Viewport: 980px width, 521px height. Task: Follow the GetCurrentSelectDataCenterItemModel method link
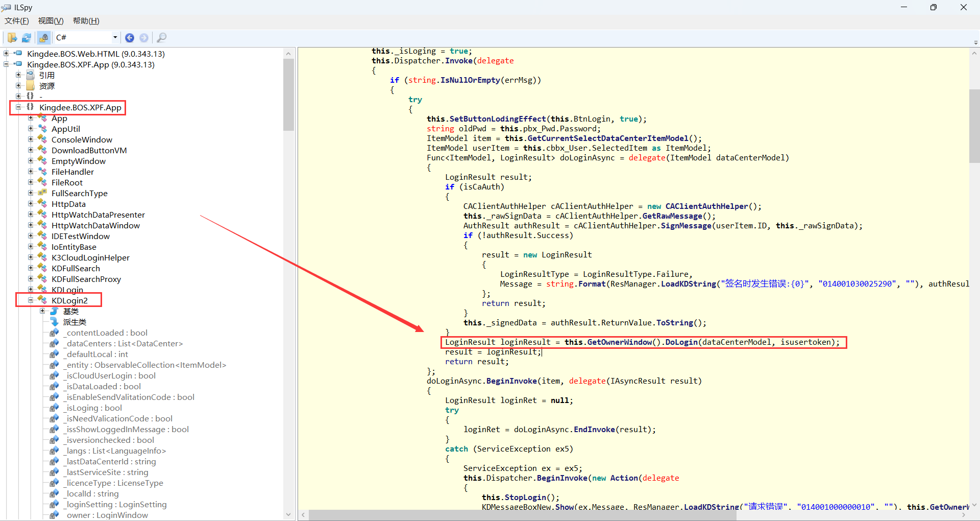point(608,138)
